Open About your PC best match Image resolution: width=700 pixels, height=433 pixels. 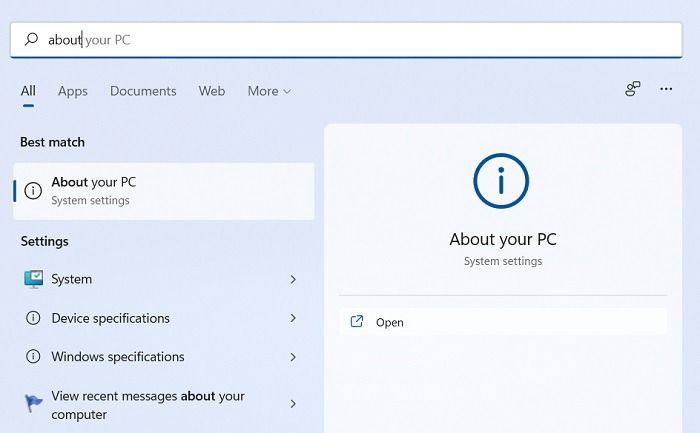point(164,191)
